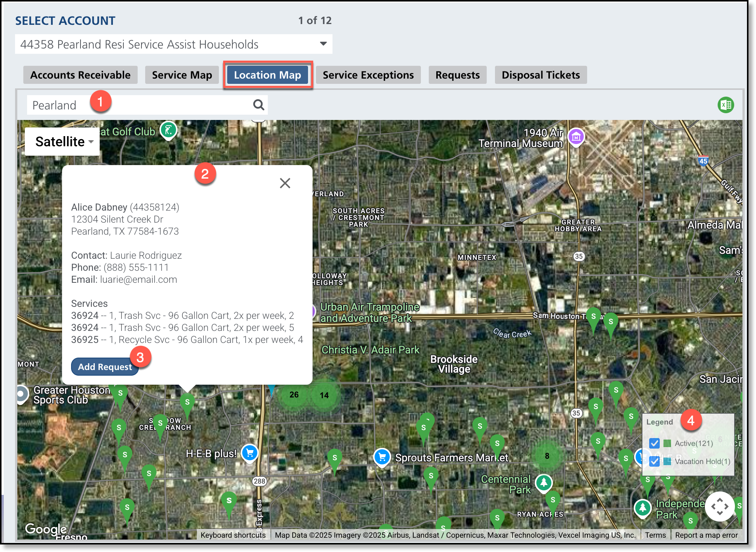
Task: Expand the Select Account dropdown
Action: tap(323, 44)
